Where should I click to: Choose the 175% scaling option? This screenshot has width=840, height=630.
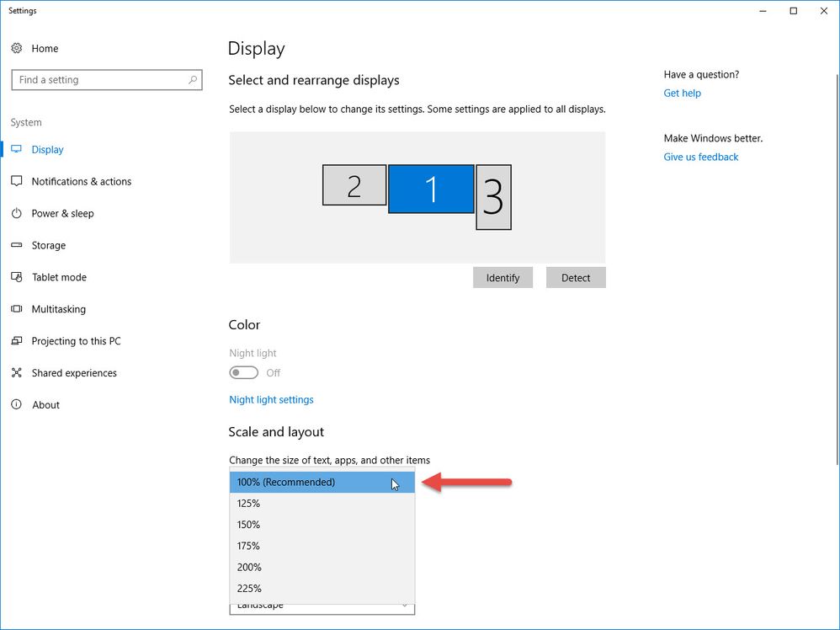click(322, 546)
